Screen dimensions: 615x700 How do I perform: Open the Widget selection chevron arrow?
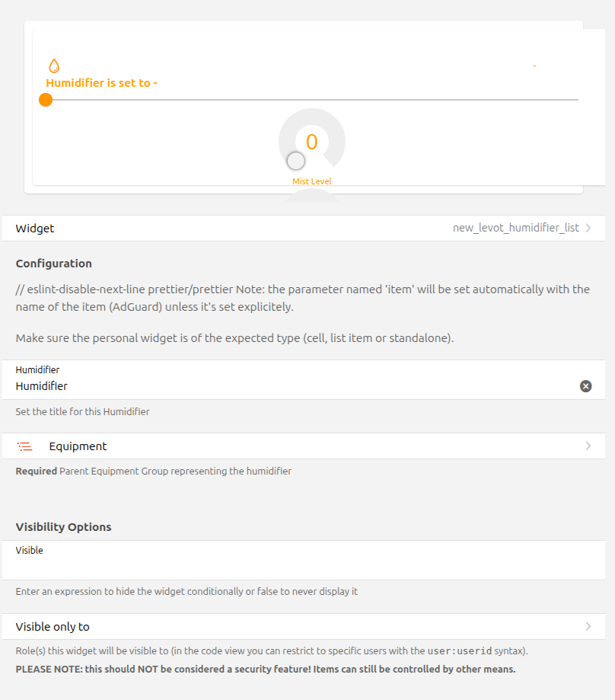[x=588, y=228]
